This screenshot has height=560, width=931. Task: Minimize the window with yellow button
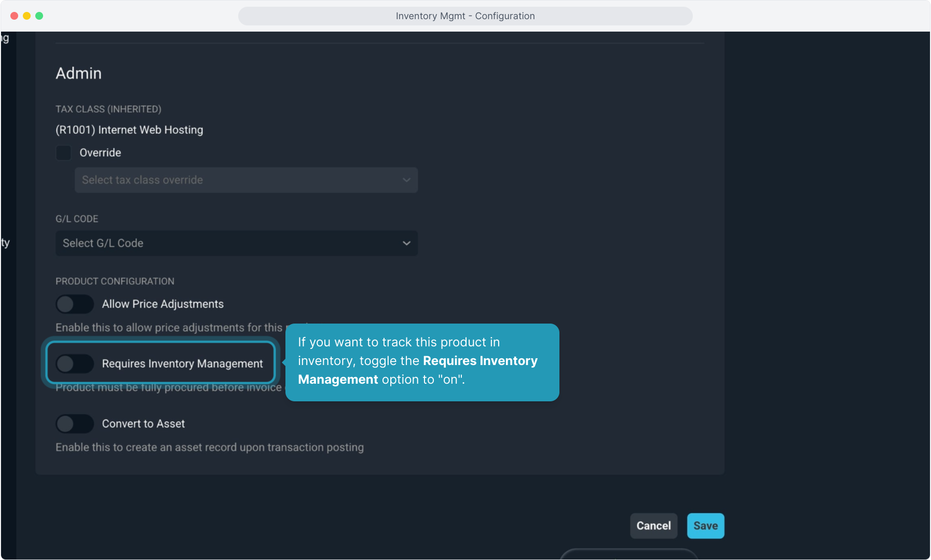pyautogui.click(x=26, y=16)
